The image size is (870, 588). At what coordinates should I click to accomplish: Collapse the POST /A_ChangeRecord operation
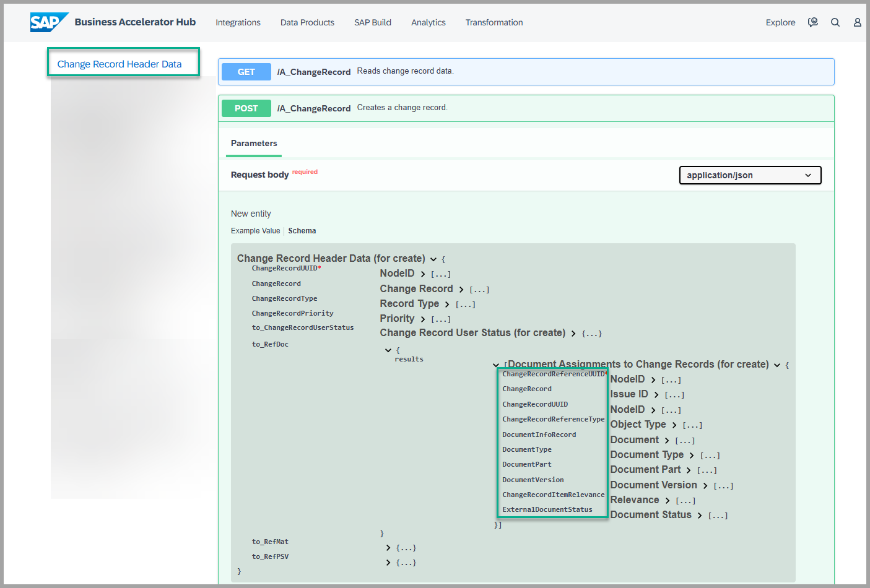pyautogui.click(x=246, y=108)
